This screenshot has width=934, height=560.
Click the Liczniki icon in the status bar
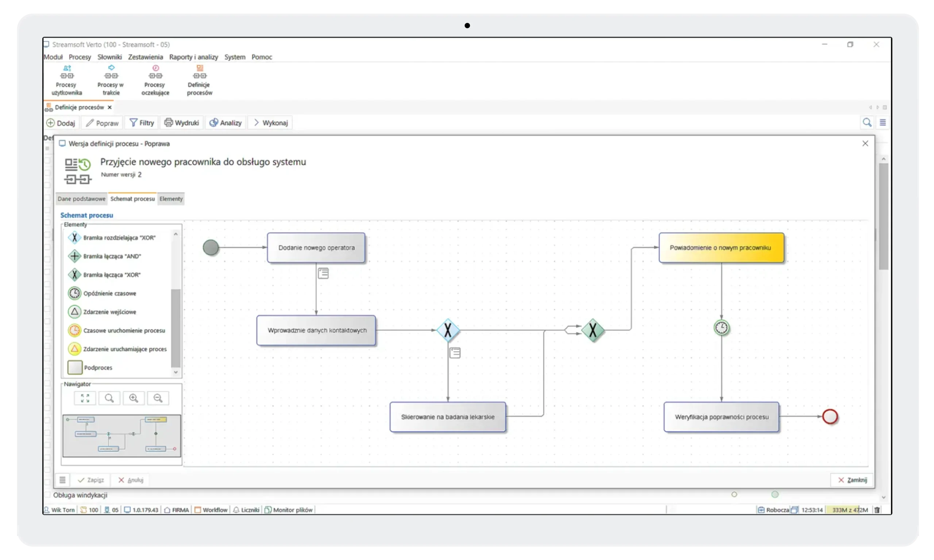pyautogui.click(x=246, y=509)
